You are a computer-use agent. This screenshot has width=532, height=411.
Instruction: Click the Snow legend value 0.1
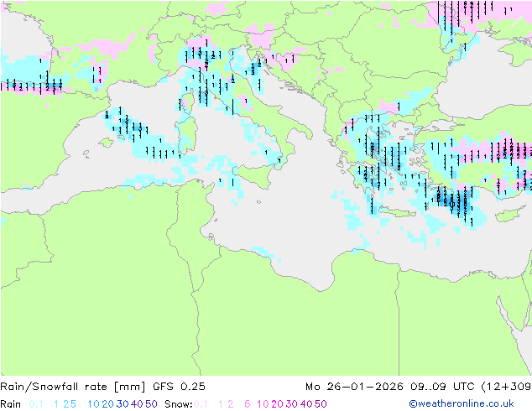201,404
